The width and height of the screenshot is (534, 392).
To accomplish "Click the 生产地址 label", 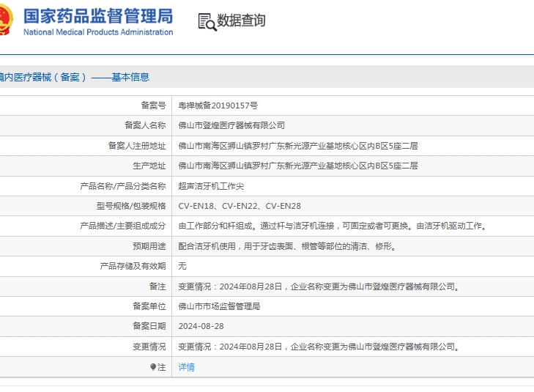I will [x=149, y=166].
